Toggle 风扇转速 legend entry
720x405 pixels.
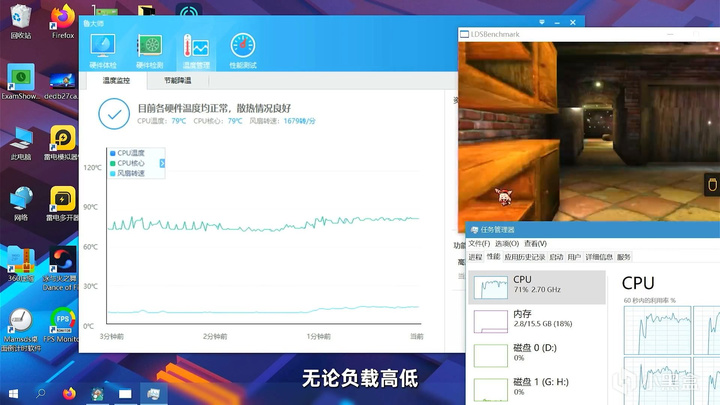pos(127,173)
